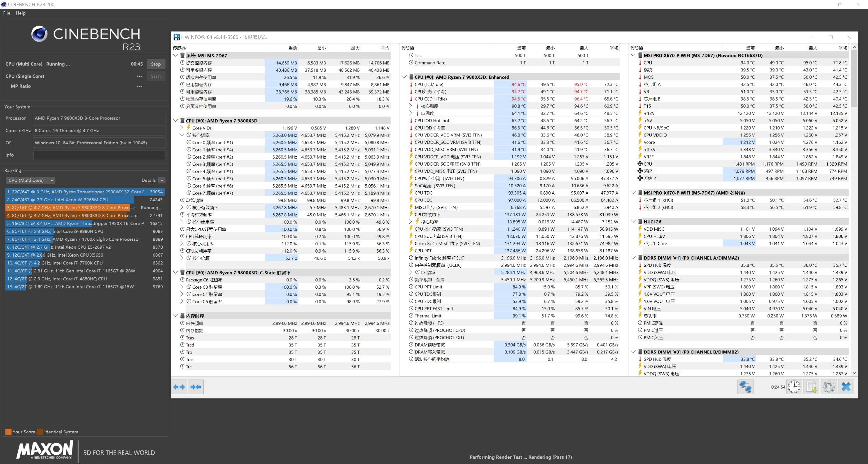Click the Trfc clock icon
This screenshot has width=868, height=464.
411,55
